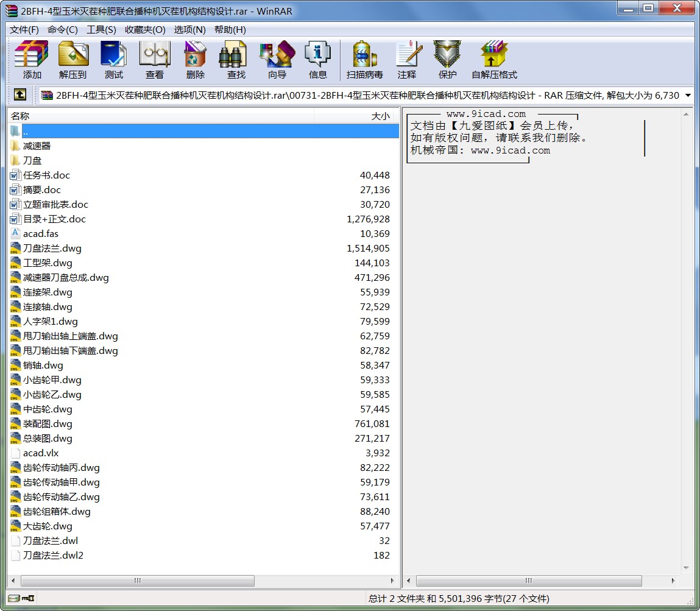Open the 收藏夹(O) menu
The image size is (700, 611).
pos(144,29)
